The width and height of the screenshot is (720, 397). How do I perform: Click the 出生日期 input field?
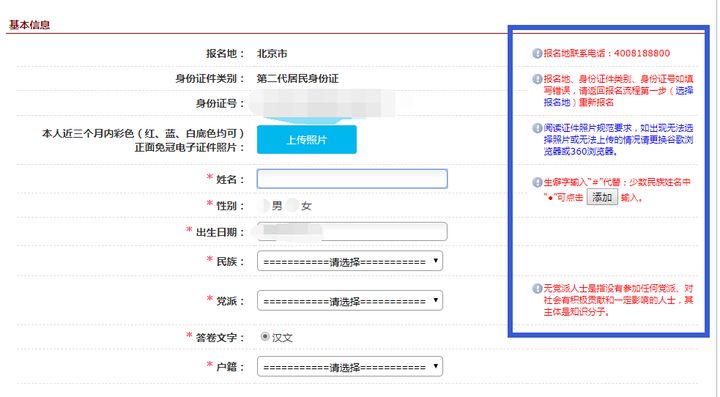pos(352,232)
